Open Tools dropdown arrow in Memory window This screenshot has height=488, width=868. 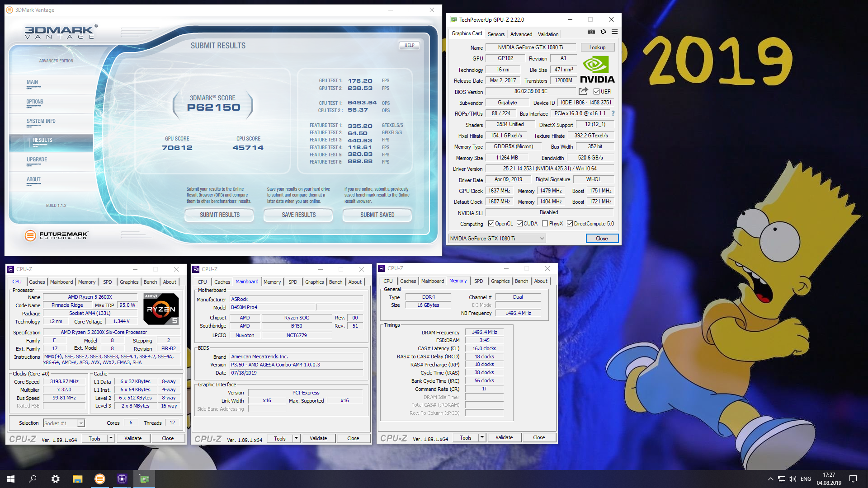pyautogui.click(x=482, y=437)
